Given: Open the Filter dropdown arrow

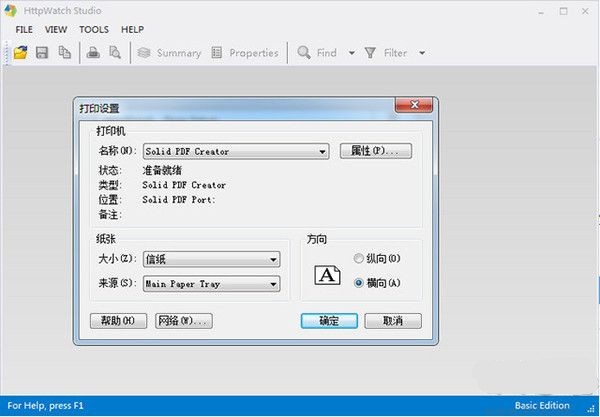Looking at the screenshot, I should (x=422, y=53).
